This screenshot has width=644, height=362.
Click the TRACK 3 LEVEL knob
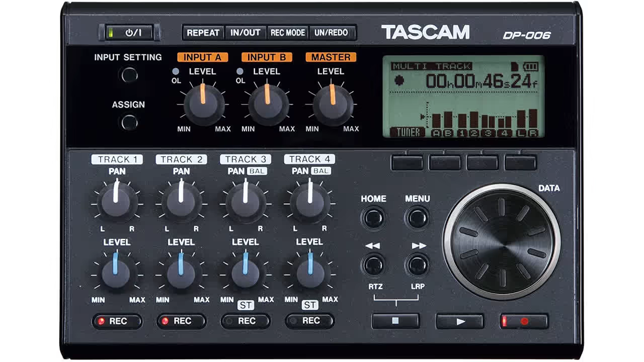(x=246, y=273)
